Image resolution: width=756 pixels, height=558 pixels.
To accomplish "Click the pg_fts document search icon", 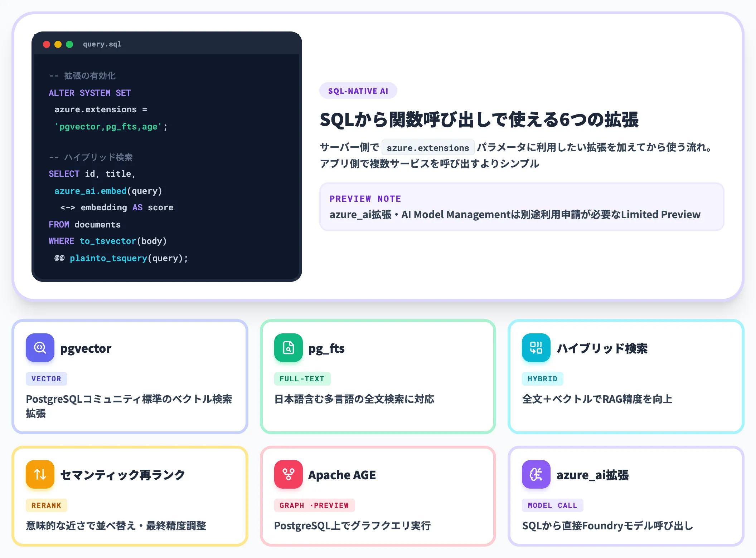I will point(289,348).
